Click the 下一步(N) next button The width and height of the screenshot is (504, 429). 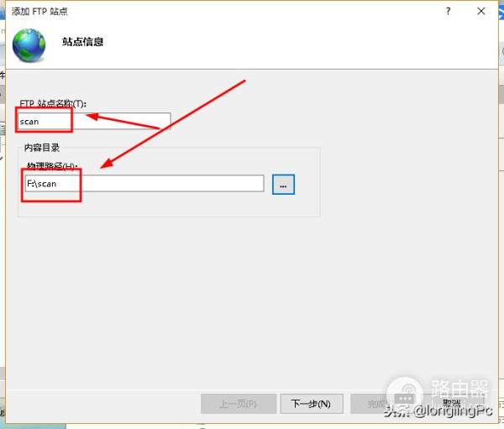point(312,404)
